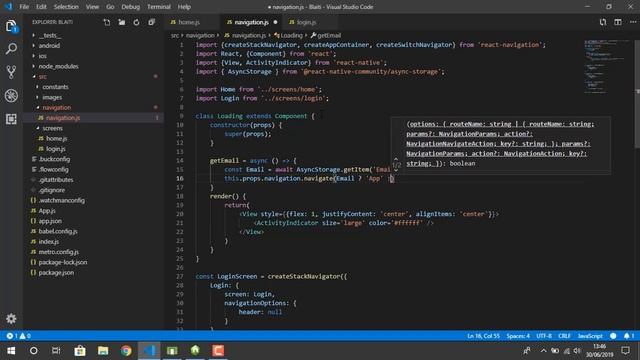Collapse the navigation folder
This screenshot has height=360, width=640.
point(56,107)
